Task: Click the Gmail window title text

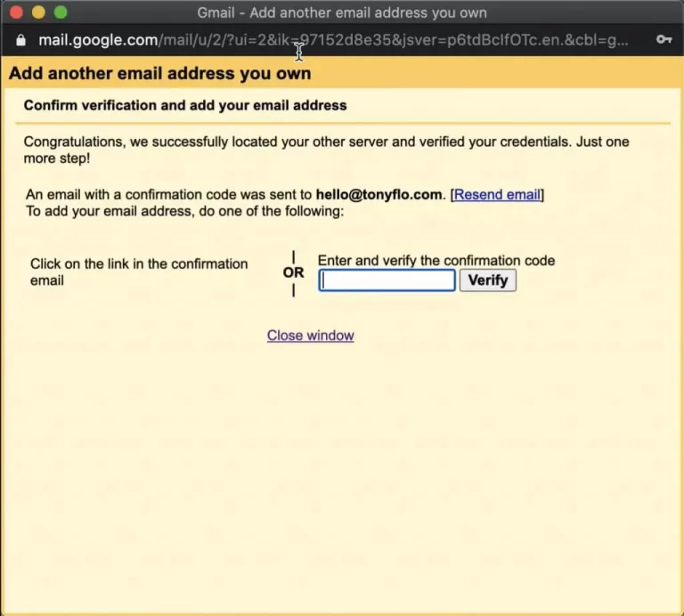Action: coord(342,12)
